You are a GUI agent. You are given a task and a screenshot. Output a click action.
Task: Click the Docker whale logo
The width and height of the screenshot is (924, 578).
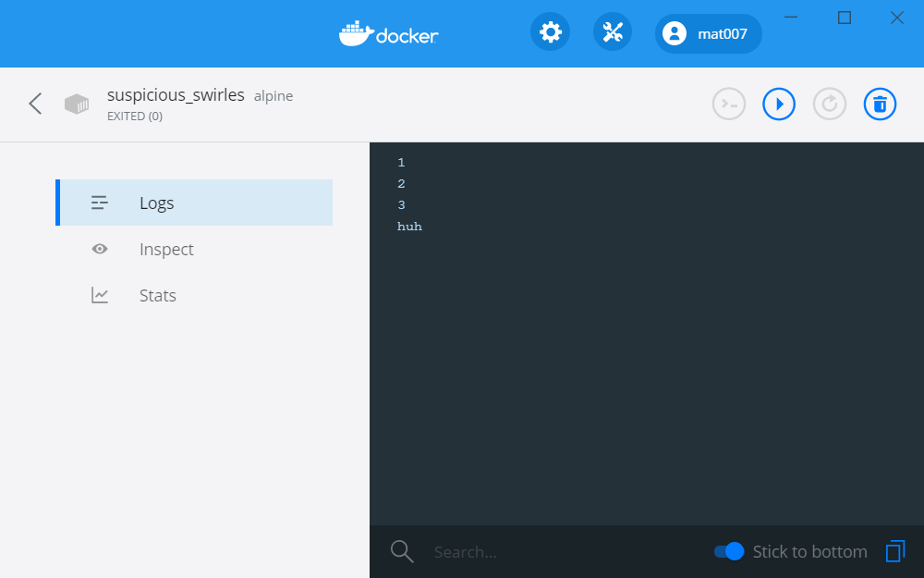pos(388,33)
